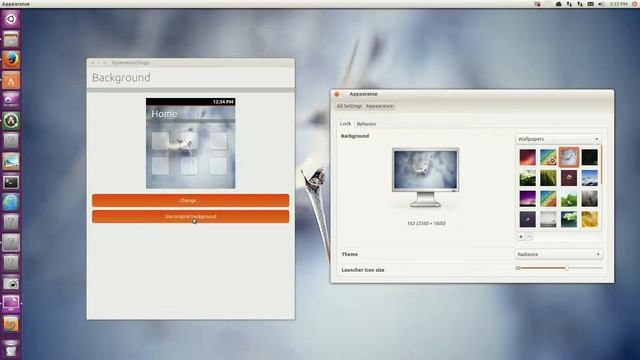This screenshot has width=640, height=360.
Task: Select the grey misty forest wallpaper thumbnail
Action: (589, 199)
